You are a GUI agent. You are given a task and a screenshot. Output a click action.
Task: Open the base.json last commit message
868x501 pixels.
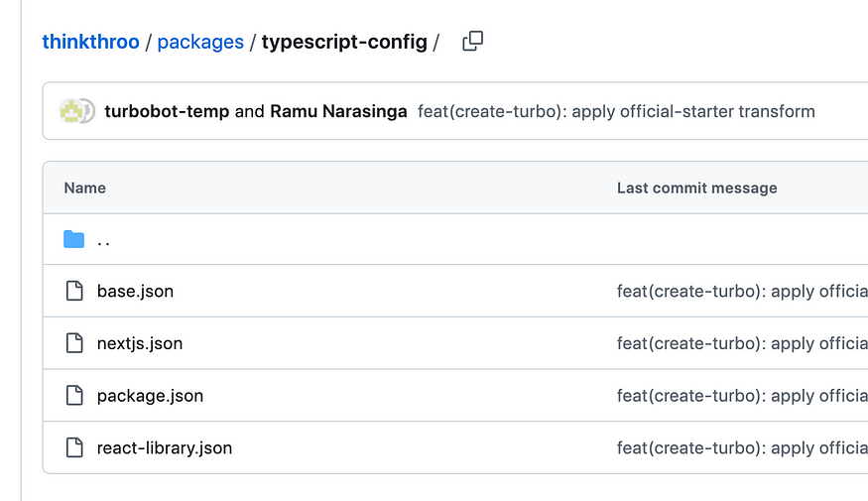tap(742, 292)
